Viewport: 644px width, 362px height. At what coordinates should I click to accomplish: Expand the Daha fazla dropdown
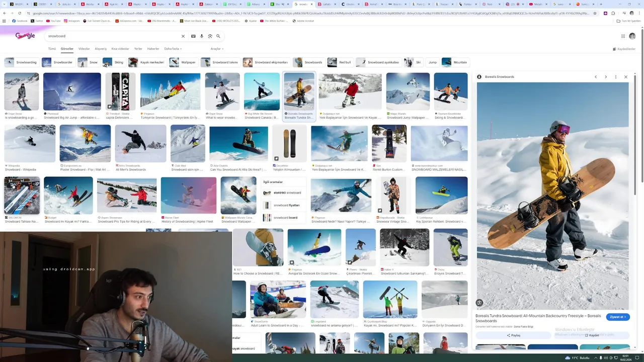pos(173,49)
